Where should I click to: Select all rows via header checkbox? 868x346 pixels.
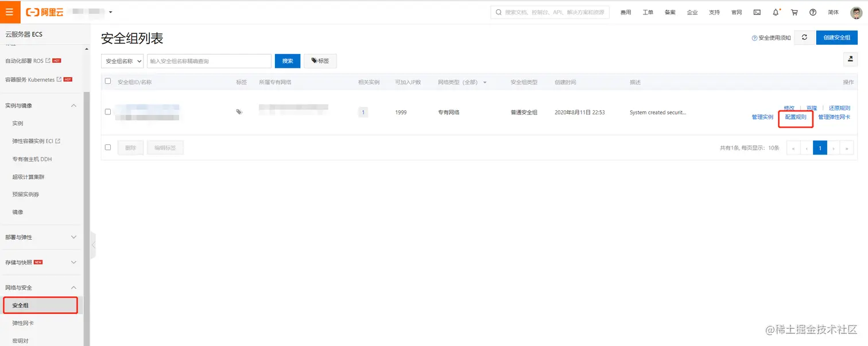pyautogui.click(x=108, y=82)
